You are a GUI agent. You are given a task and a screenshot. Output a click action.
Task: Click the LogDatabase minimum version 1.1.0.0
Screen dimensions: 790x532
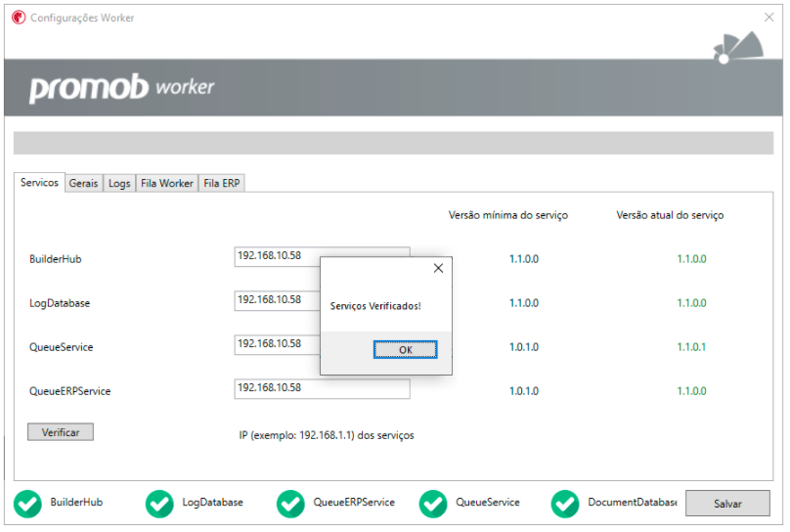tap(523, 303)
